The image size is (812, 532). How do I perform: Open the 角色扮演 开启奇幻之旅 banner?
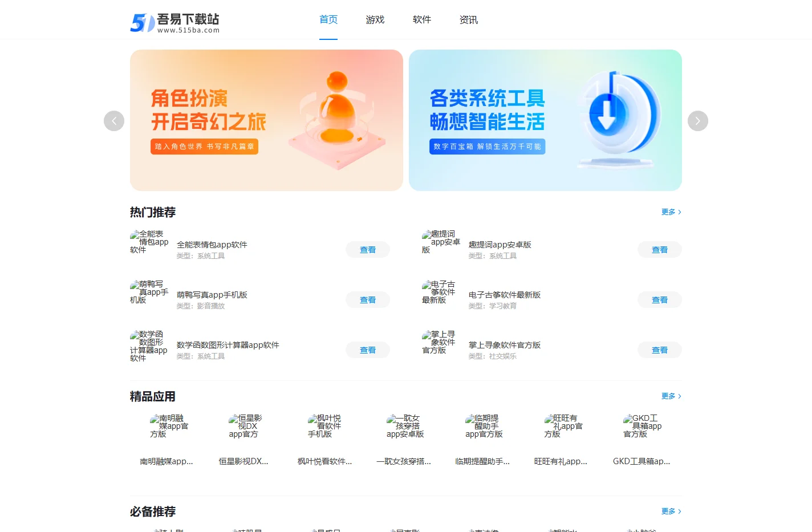click(x=266, y=120)
